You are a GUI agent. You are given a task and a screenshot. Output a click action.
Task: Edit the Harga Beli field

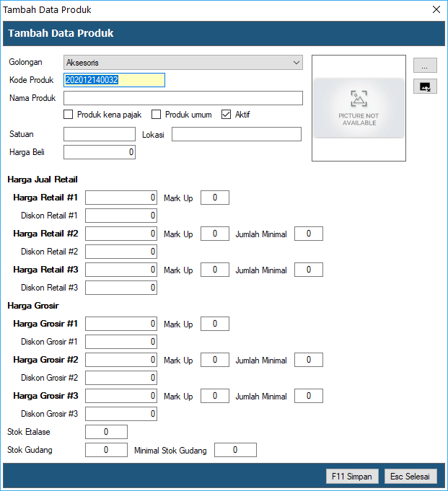99,152
